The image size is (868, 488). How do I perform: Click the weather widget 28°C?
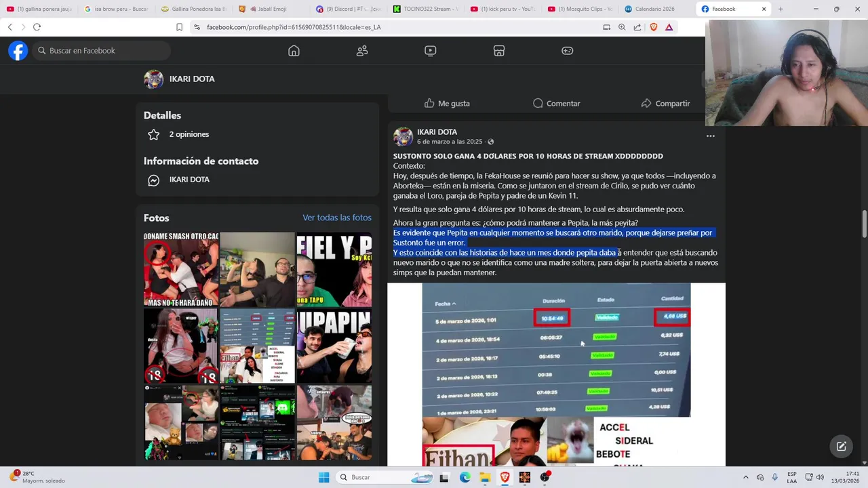(38, 476)
